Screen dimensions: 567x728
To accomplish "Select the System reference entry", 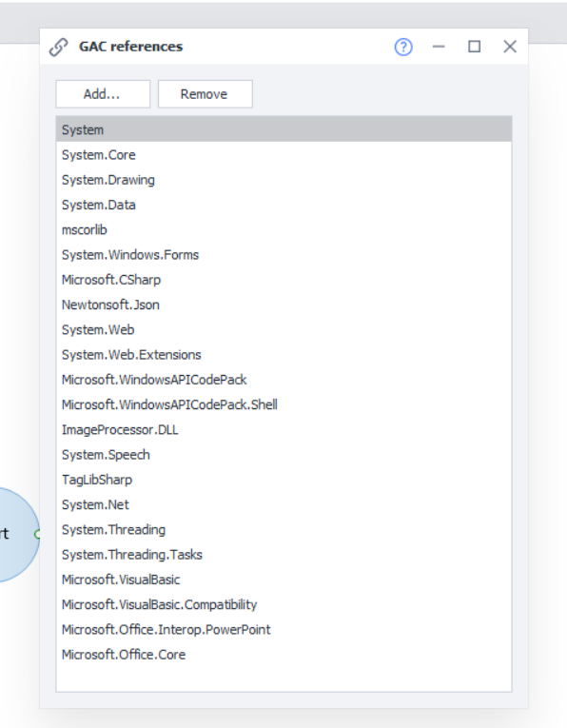I will (283, 129).
